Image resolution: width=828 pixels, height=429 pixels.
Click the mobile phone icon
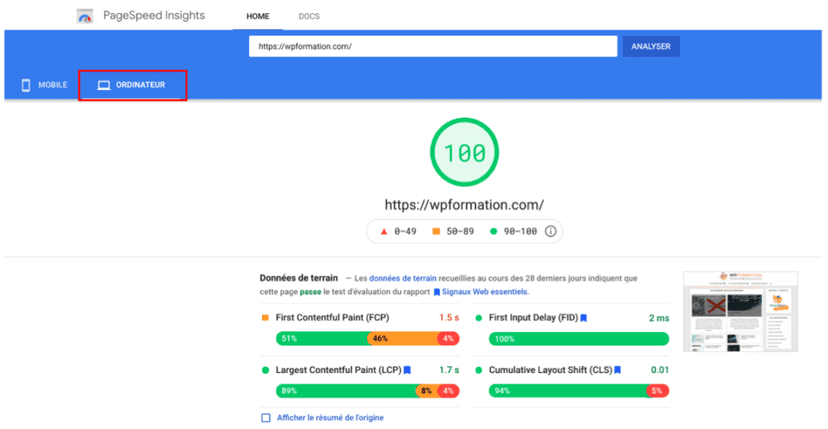(26, 85)
